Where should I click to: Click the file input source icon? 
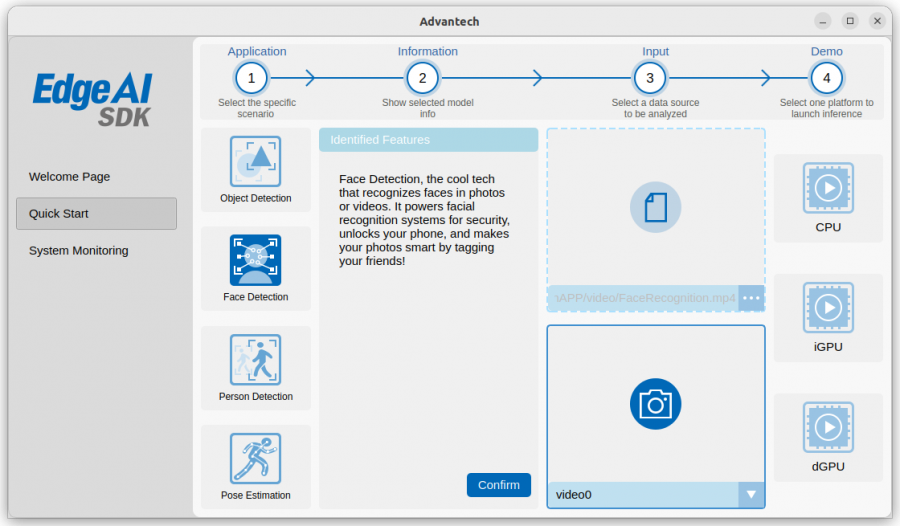point(655,207)
